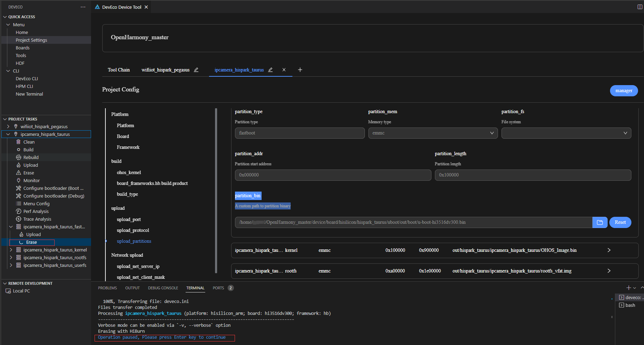Viewport: 644px width, 345px height.
Task: Open the Memory type emmc dropdown
Action: (433, 133)
